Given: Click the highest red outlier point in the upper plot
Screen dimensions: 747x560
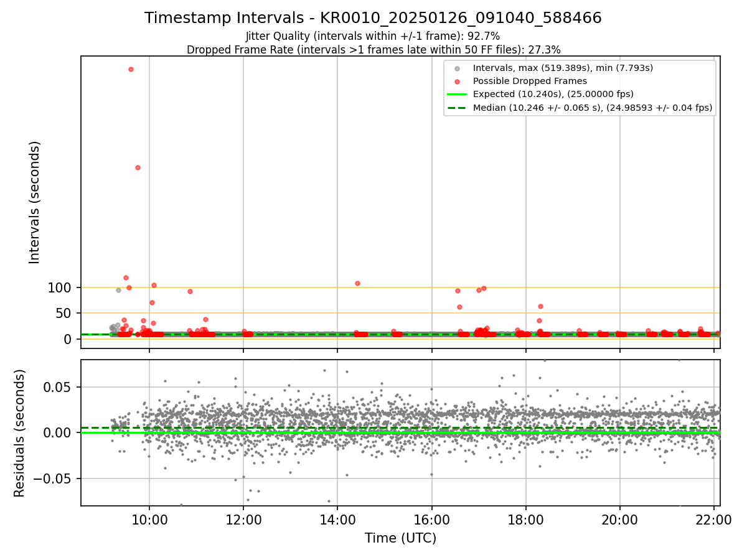Looking at the screenshot, I should (131, 69).
